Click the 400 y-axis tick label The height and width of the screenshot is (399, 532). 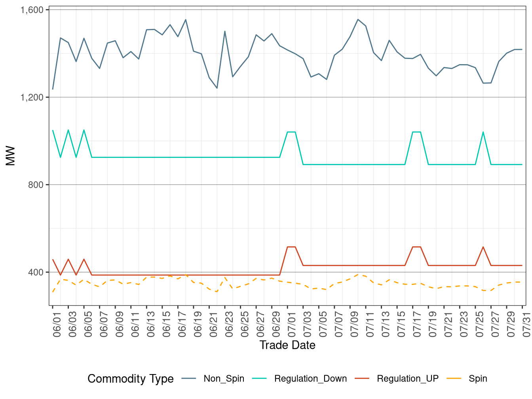pyautogui.click(x=36, y=272)
